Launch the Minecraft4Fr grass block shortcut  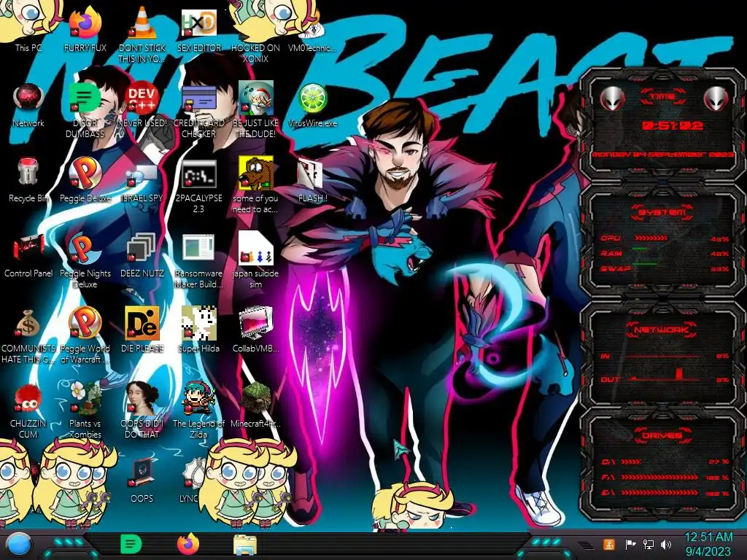pyautogui.click(x=256, y=405)
